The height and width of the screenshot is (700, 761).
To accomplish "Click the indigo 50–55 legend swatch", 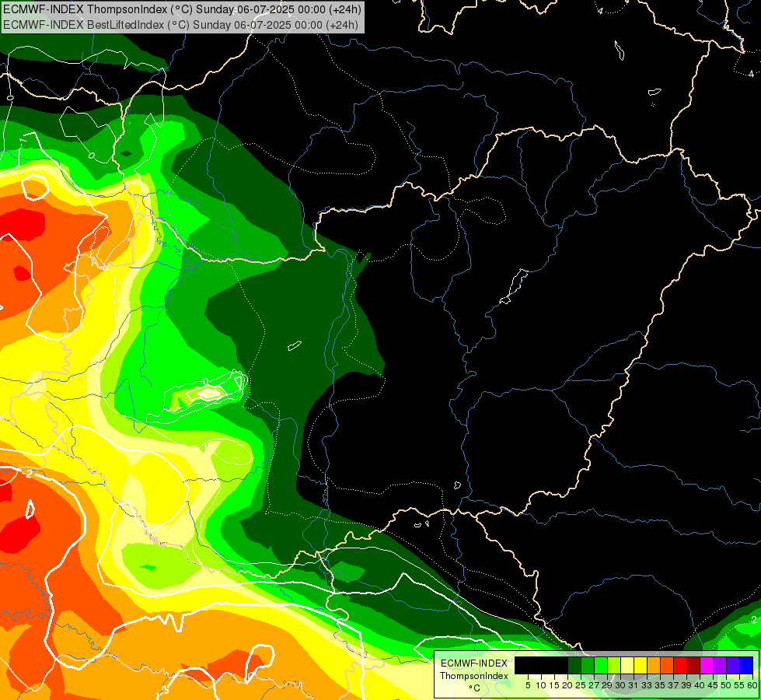I will coord(733,665).
